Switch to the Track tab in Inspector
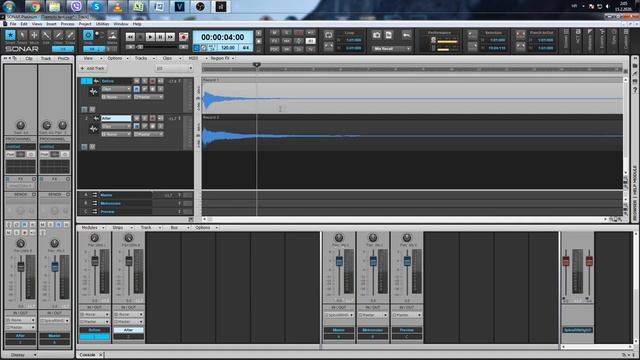Screen dimensions: 640x360 (x=46, y=59)
